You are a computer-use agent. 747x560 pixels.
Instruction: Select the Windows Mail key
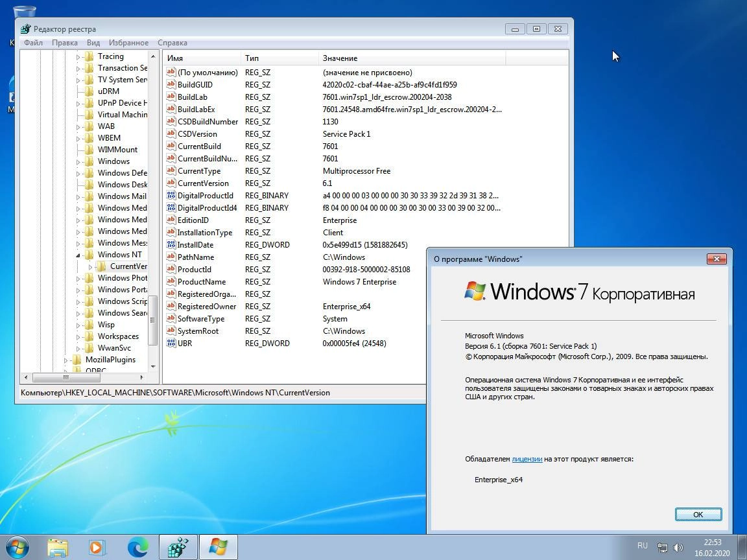point(122,196)
